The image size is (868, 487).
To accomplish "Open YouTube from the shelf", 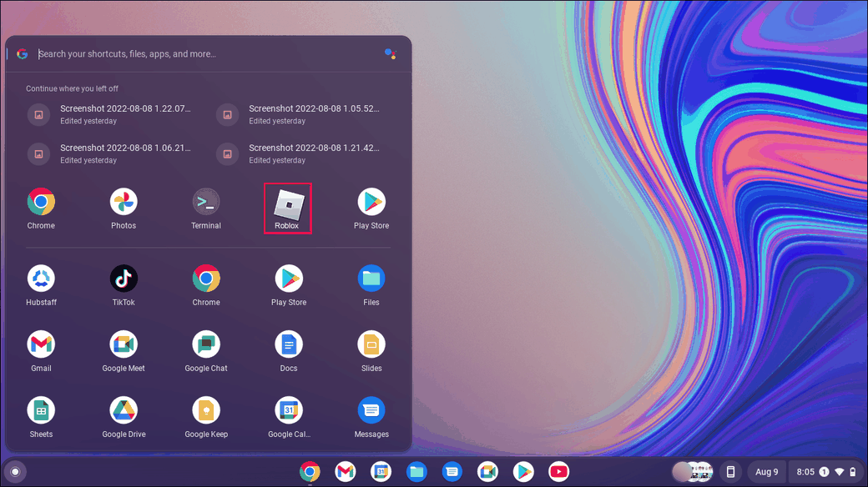I will 559,472.
